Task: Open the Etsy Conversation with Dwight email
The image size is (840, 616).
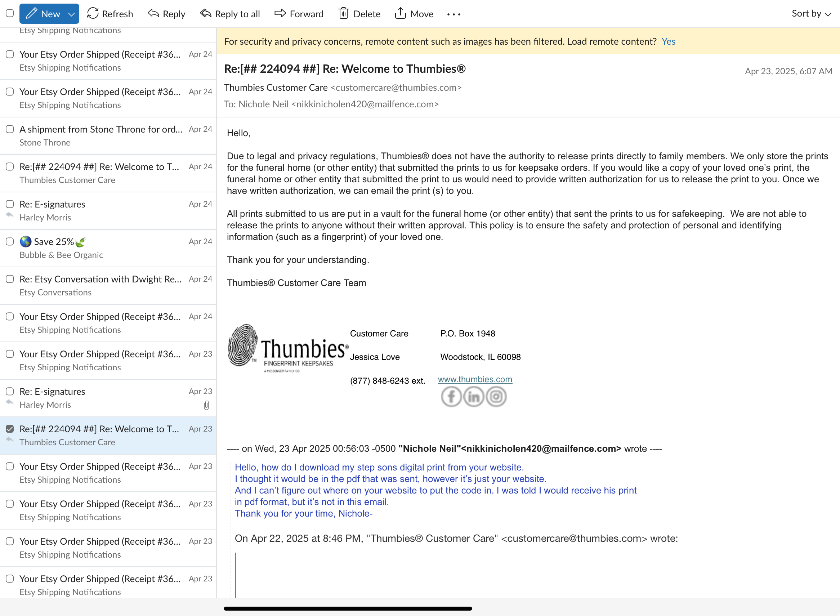Action: click(x=108, y=286)
